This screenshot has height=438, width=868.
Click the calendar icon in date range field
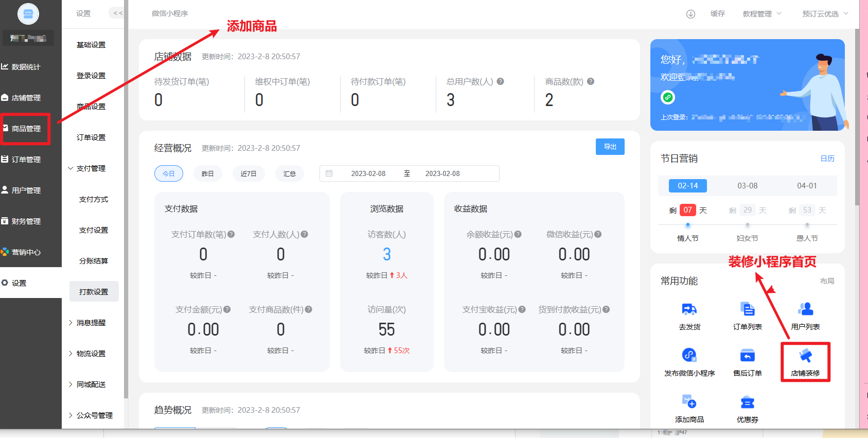click(x=329, y=173)
